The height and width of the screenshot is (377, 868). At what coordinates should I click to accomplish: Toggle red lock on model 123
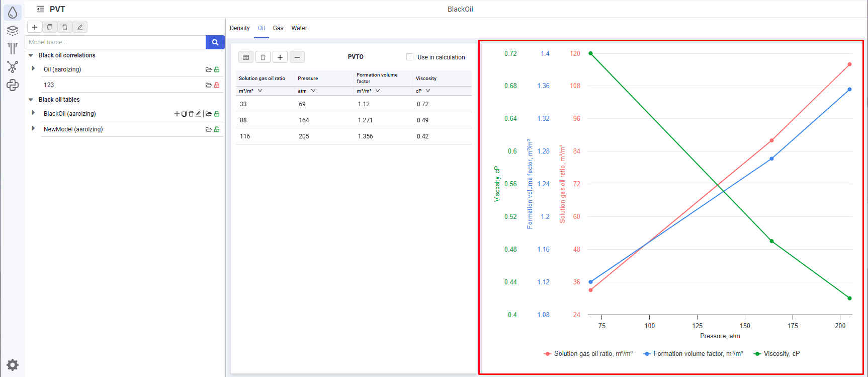[x=217, y=85]
